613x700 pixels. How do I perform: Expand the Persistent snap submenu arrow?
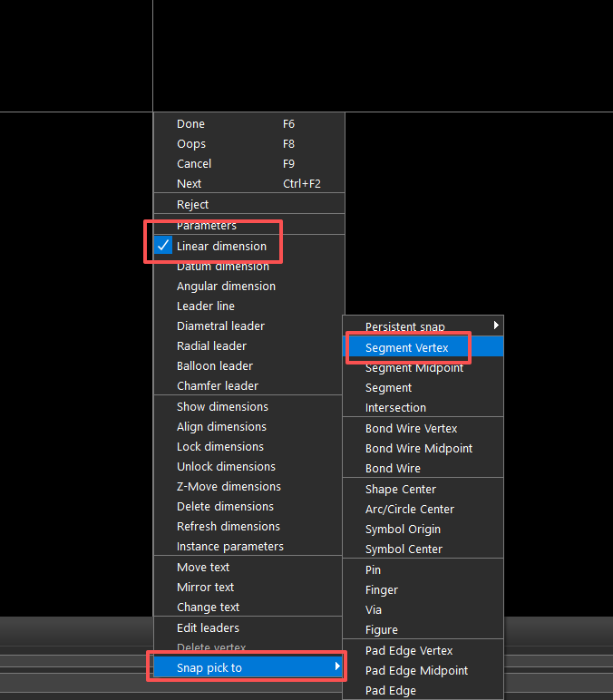click(x=495, y=326)
